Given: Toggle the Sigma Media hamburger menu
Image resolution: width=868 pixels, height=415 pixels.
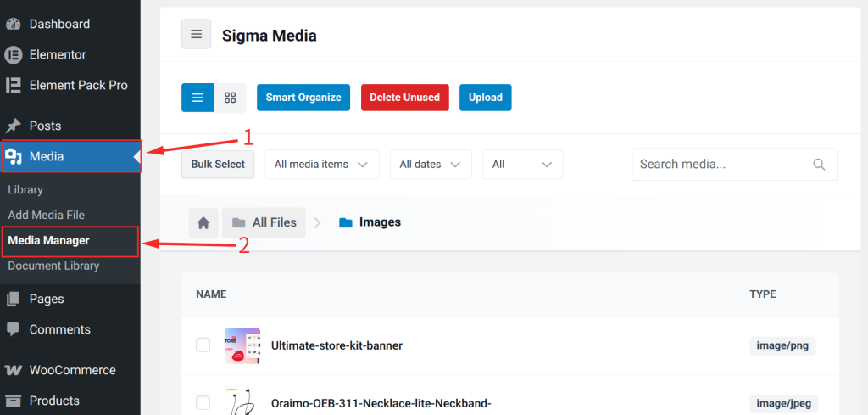Looking at the screenshot, I should [x=196, y=34].
